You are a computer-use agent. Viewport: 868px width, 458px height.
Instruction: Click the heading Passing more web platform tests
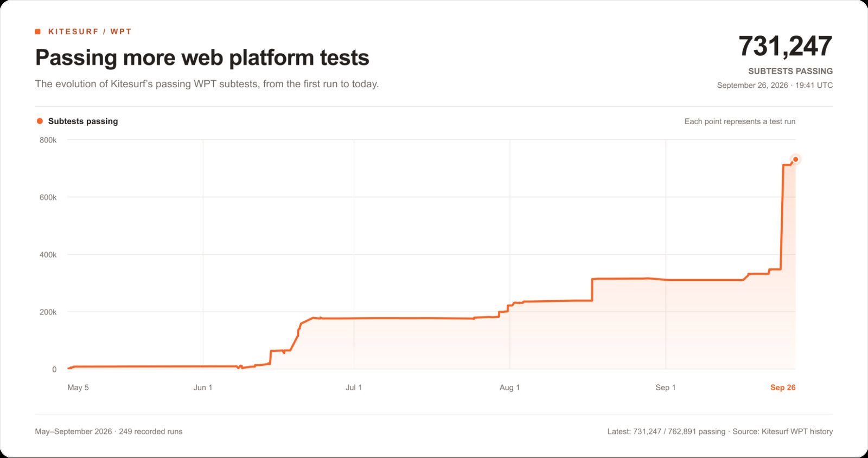[x=202, y=57]
